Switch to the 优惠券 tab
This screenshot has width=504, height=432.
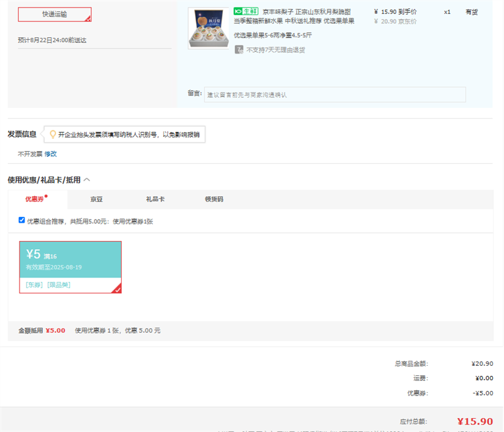(36, 199)
